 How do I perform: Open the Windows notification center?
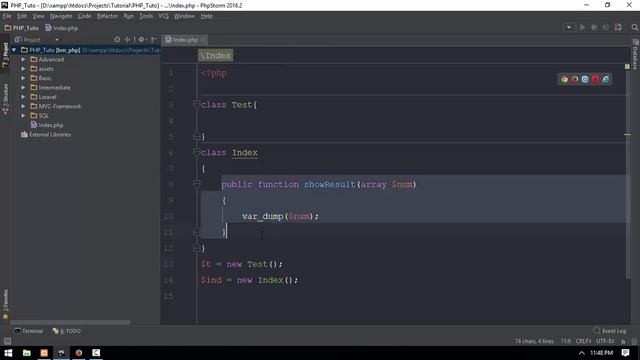tap(626, 353)
